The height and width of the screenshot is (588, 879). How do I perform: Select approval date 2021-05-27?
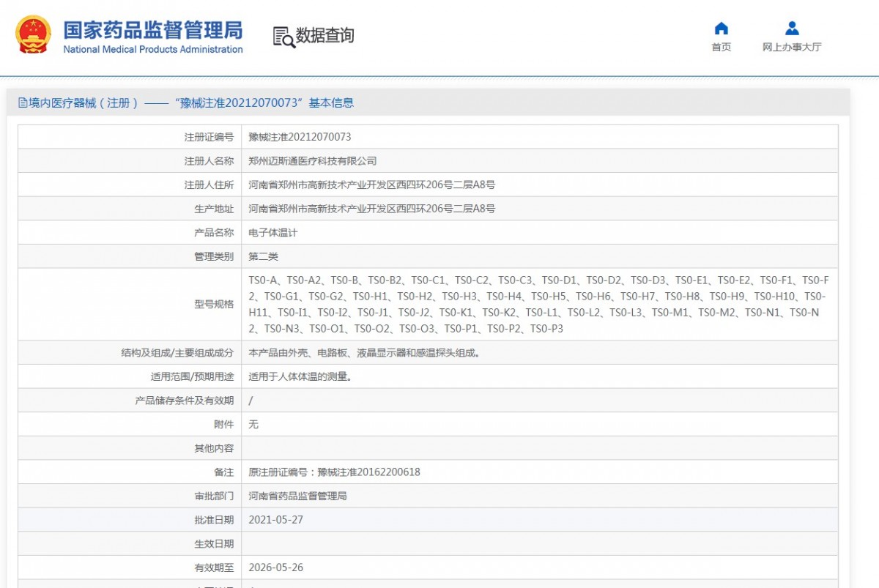tap(275, 520)
